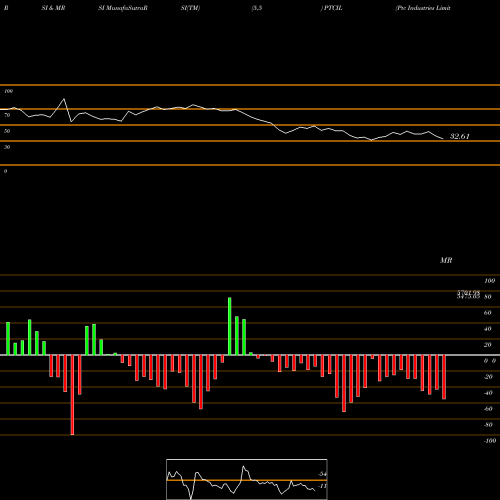Click the end point of RSI line

tap(443, 139)
